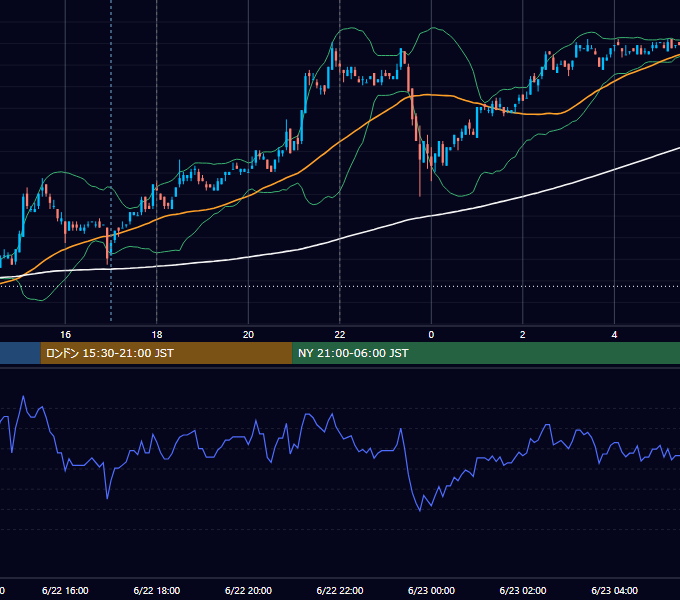
Task: Click the 22 hour label on price chart axis
Action: coord(340,335)
